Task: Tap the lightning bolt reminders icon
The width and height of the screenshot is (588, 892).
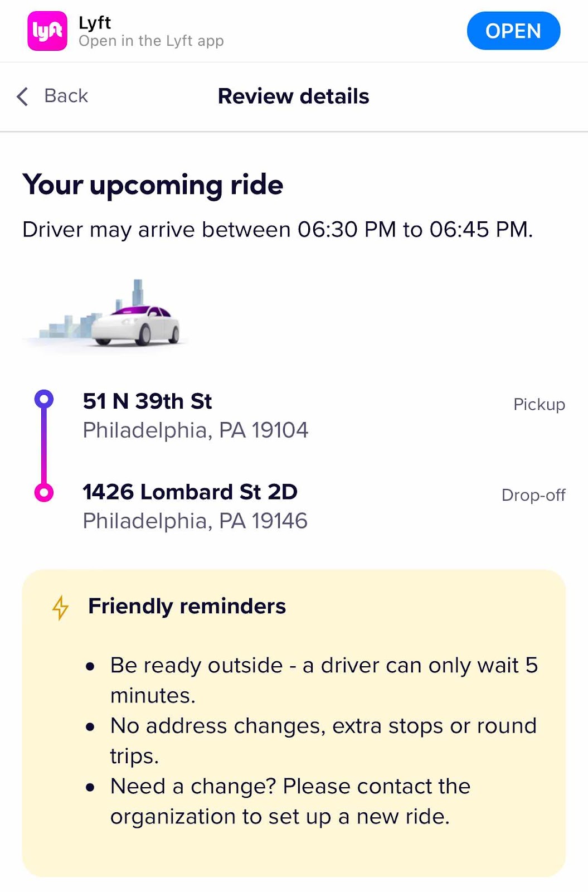Action: [x=60, y=608]
